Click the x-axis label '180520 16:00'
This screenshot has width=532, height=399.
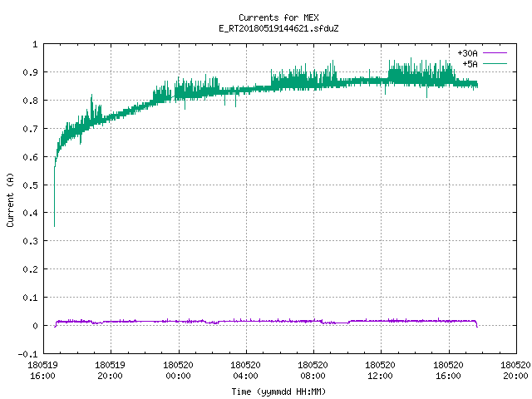[448, 371]
